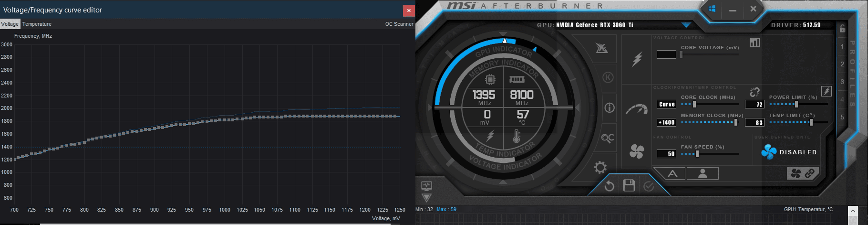Click the lightning voltage section icon
The width and height of the screenshot is (868, 225).
637,59
